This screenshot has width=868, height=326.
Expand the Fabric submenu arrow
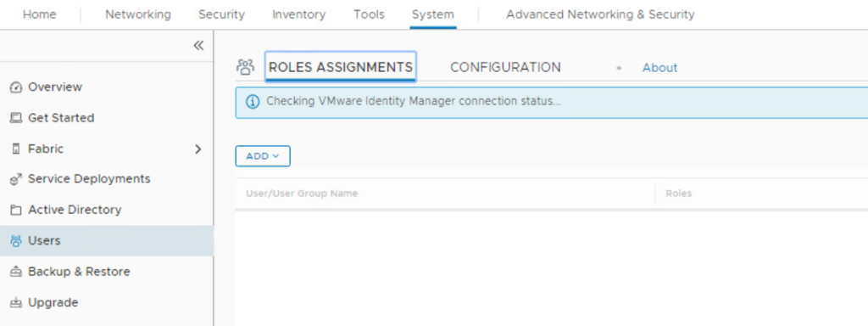point(198,149)
